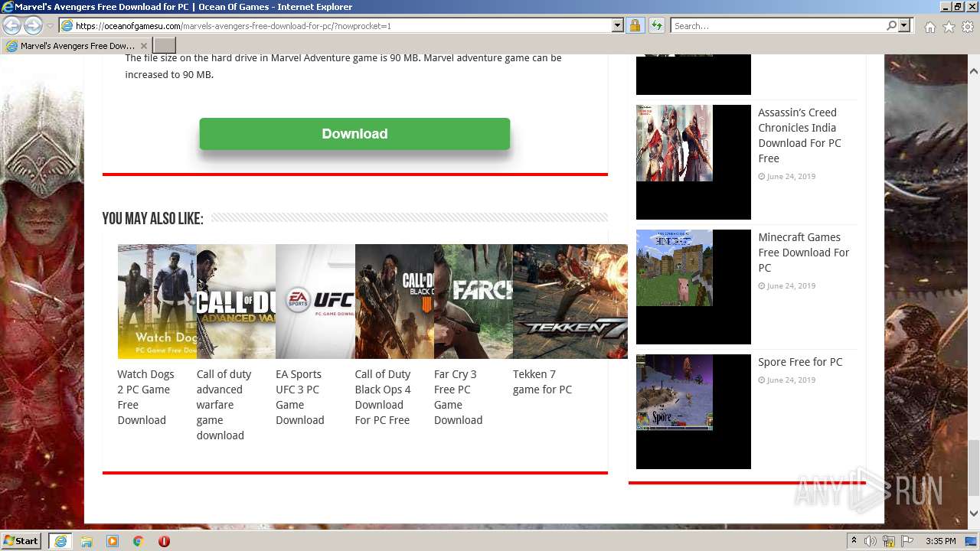Open the Spore sidebar thumbnail
980x551 pixels.
pos(694,412)
